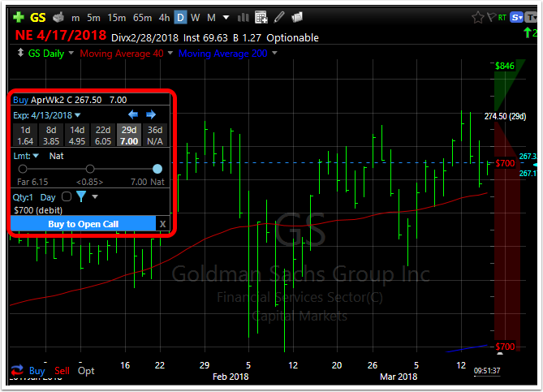Open the notes icon in toolbar
Viewport: 543px width, 392px height.
297,17
